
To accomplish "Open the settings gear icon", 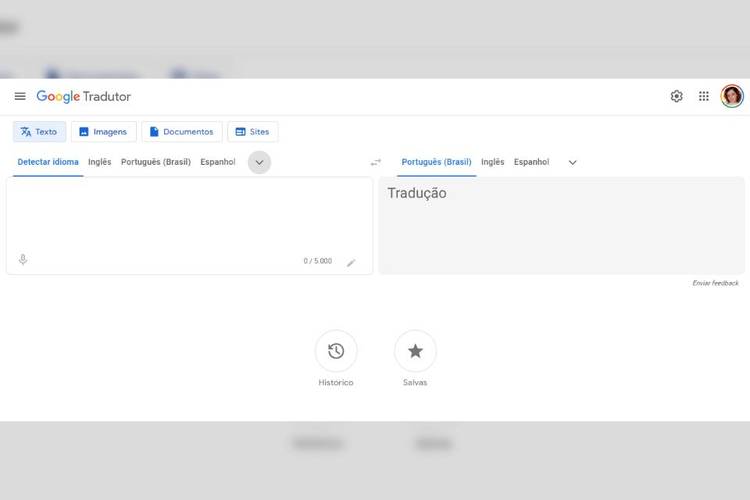I will click(676, 96).
